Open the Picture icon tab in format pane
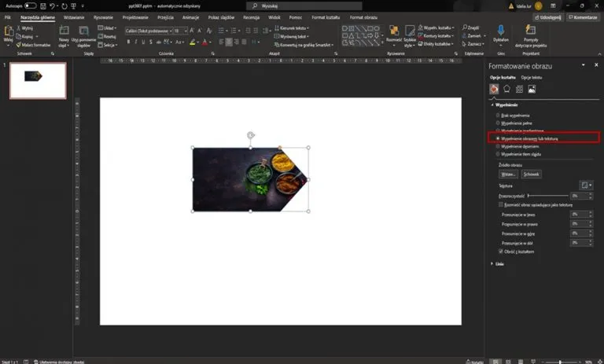The image size is (604, 364). point(532,90)
